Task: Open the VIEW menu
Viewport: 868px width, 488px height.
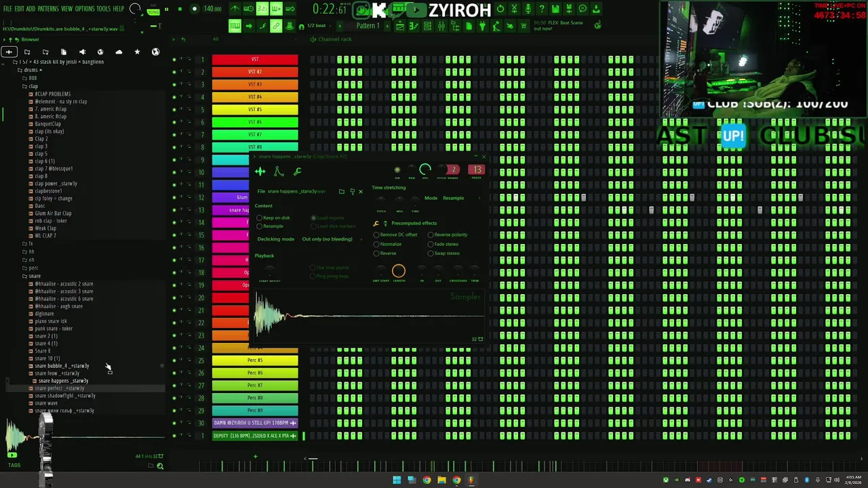Action: 66,9
